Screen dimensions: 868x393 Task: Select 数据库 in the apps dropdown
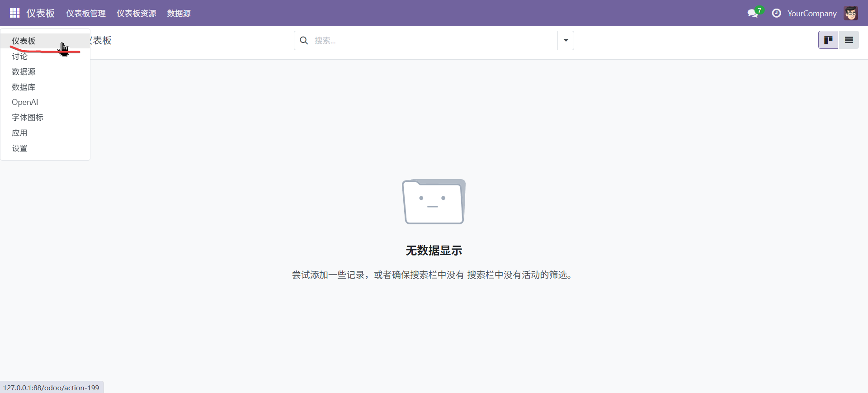point(24,87)
